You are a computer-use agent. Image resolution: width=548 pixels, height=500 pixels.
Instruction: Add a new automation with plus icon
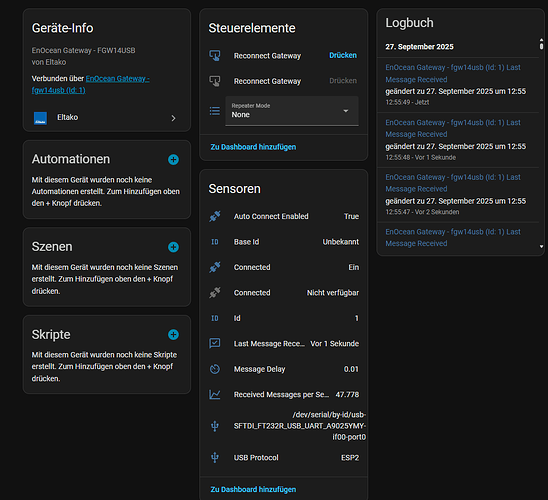coord(173,159)
